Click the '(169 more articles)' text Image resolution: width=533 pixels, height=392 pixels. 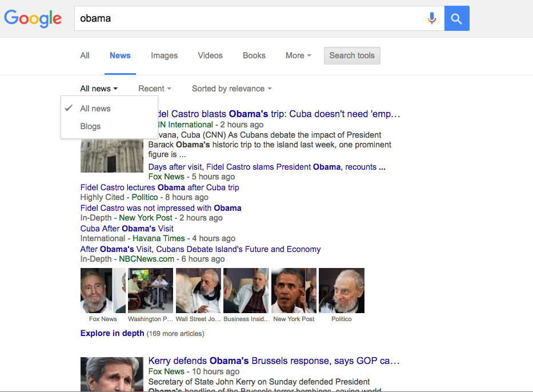[x=175, y=334]
